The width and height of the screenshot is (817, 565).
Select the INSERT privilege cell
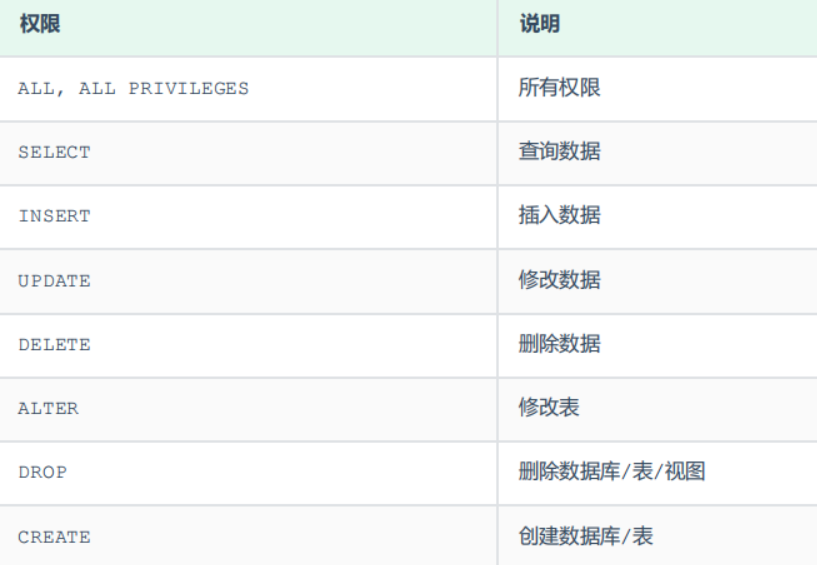point(54,216)
